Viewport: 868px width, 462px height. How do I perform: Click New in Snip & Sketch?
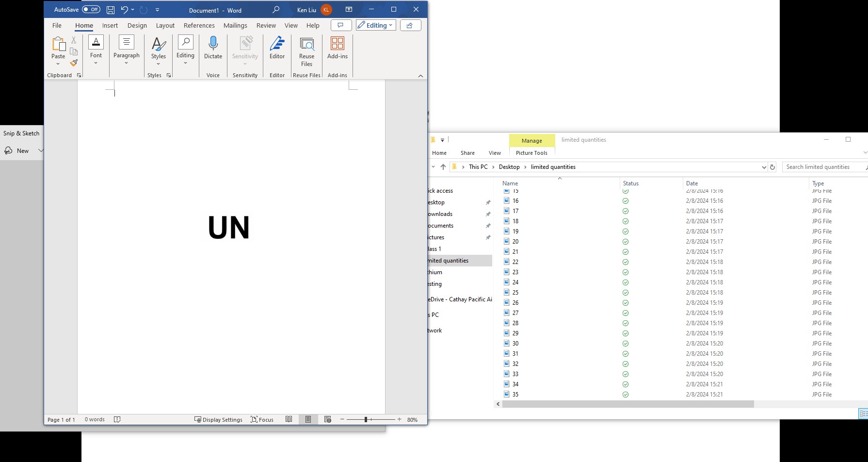(17, 151)
